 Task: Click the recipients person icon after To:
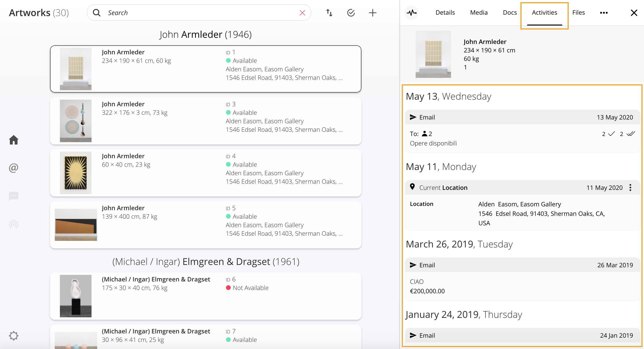click(425, 134)
